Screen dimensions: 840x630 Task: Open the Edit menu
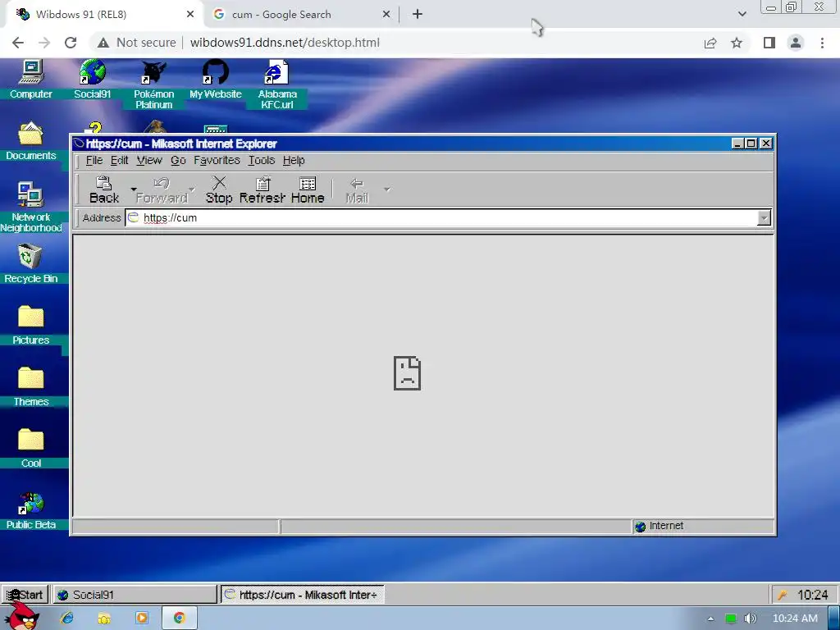tap(120, 160)
